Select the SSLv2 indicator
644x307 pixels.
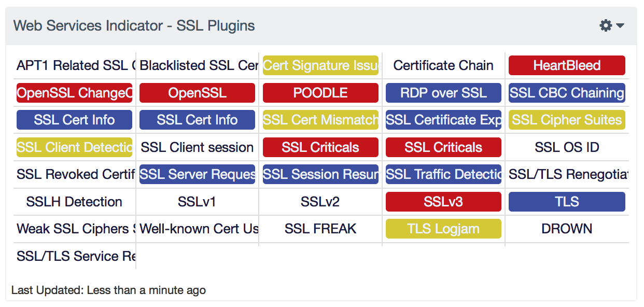[320, 202]
